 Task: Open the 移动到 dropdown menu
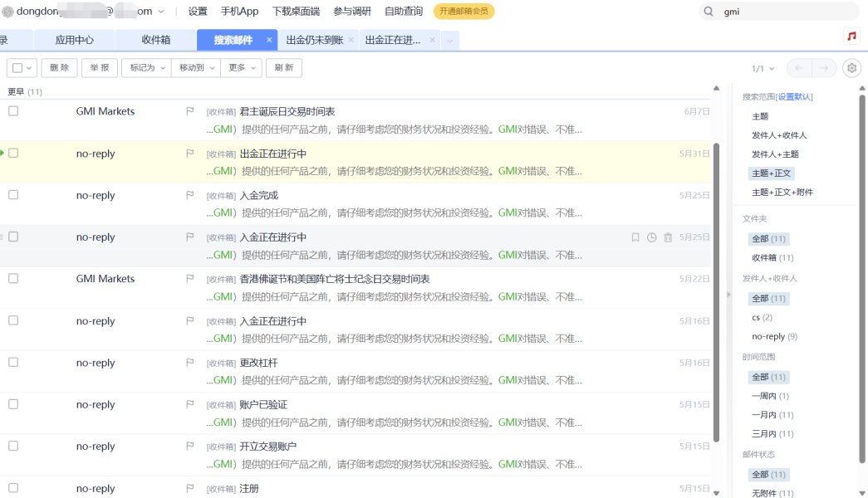[195, 68]
